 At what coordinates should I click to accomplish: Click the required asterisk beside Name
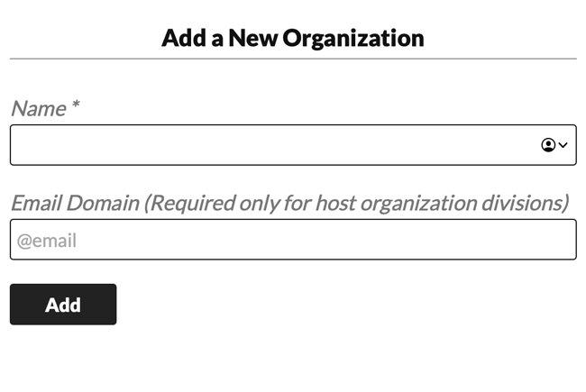click(76, 107)
